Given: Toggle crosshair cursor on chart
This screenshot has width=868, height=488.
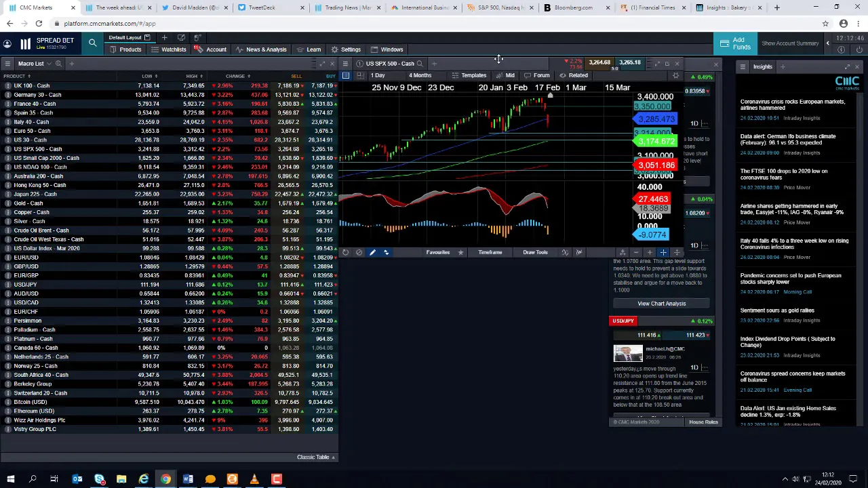Looking at the screenshot, I should point(663,252).
